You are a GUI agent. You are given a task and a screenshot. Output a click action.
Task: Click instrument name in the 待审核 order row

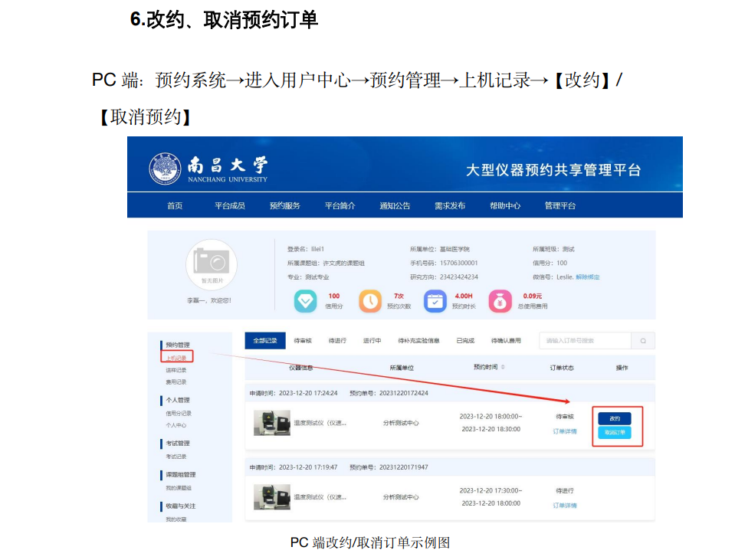(320, 423)
